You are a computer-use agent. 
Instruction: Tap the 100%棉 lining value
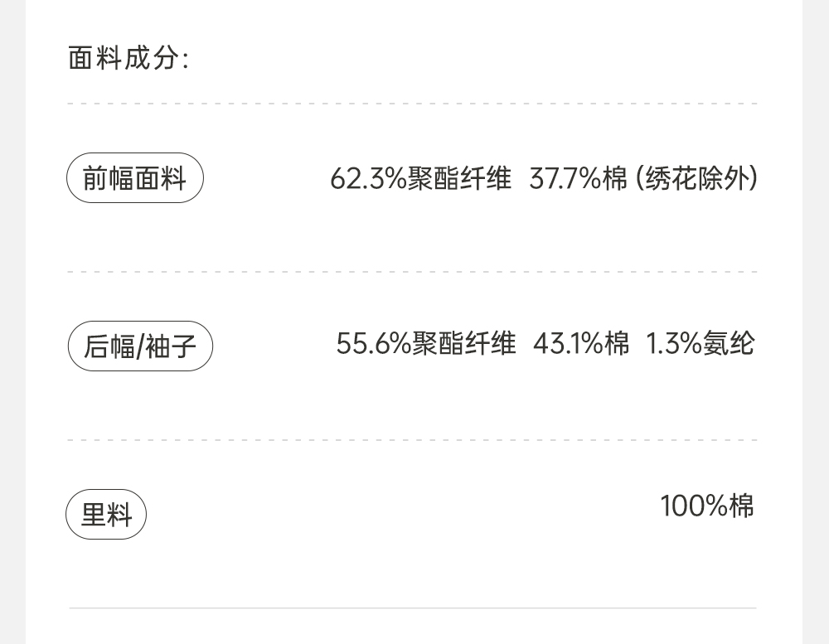[x=706, y=505]
